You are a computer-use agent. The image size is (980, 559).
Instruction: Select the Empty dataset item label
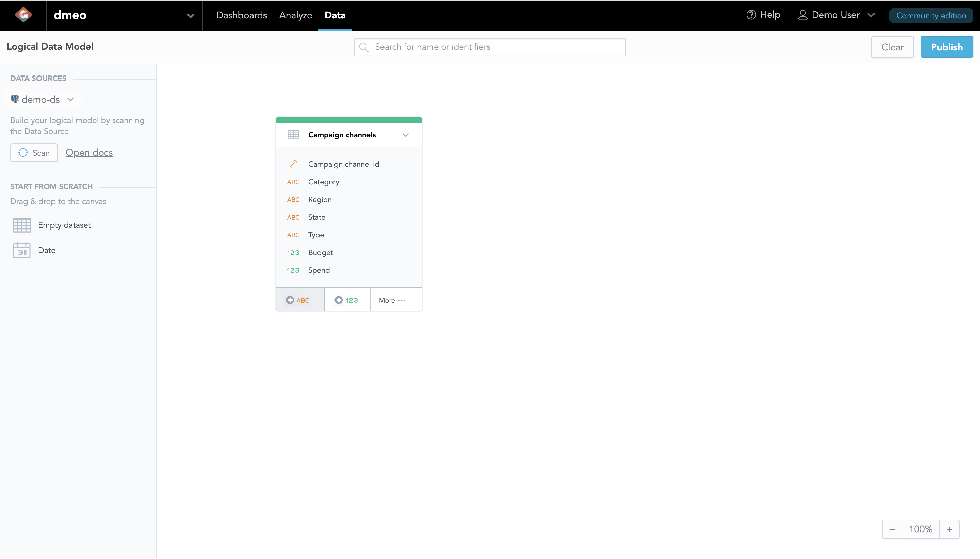[x=64, y=225]
